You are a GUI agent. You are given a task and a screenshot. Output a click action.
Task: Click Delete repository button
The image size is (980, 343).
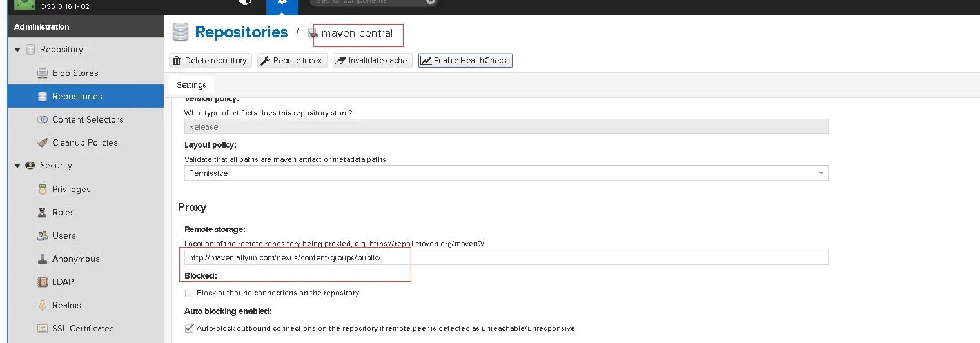210,61
